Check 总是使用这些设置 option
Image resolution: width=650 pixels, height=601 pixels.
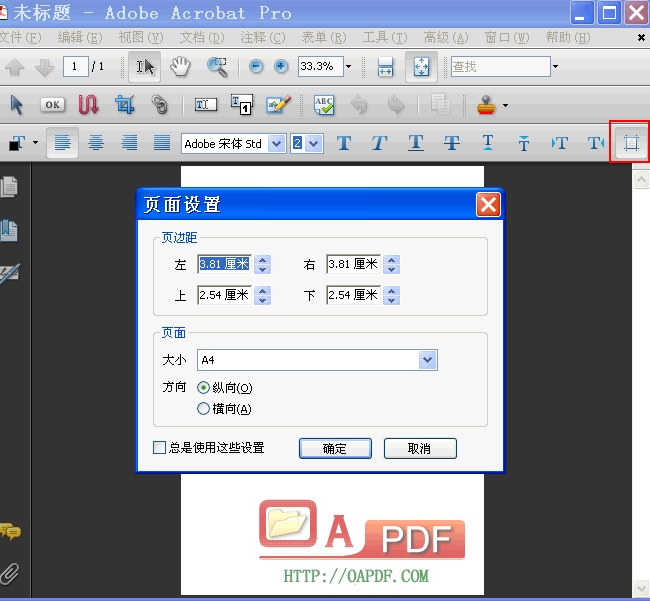159,448
